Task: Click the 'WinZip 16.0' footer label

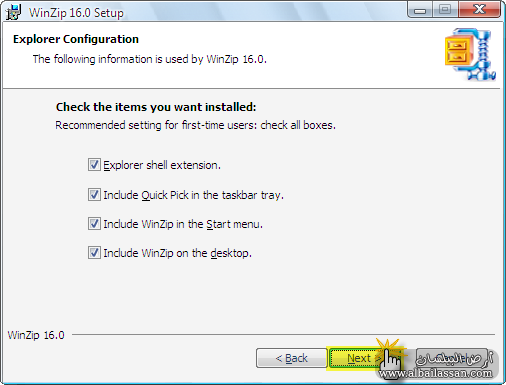Action: pos(36,335)
